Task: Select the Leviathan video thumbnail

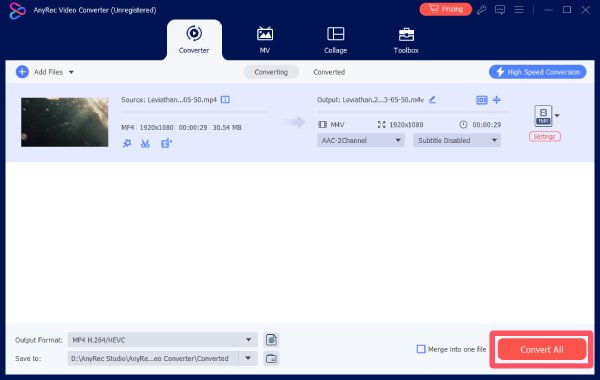Action: click(65, 122)
